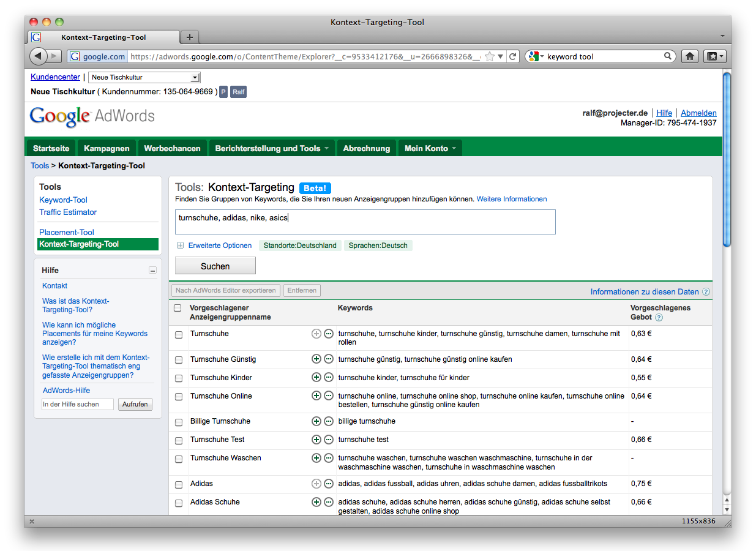756x551 pixels.
Task: Click the Standorte:Deutschland filter tag
Action: pyautogui.click(x=300, y=246)
